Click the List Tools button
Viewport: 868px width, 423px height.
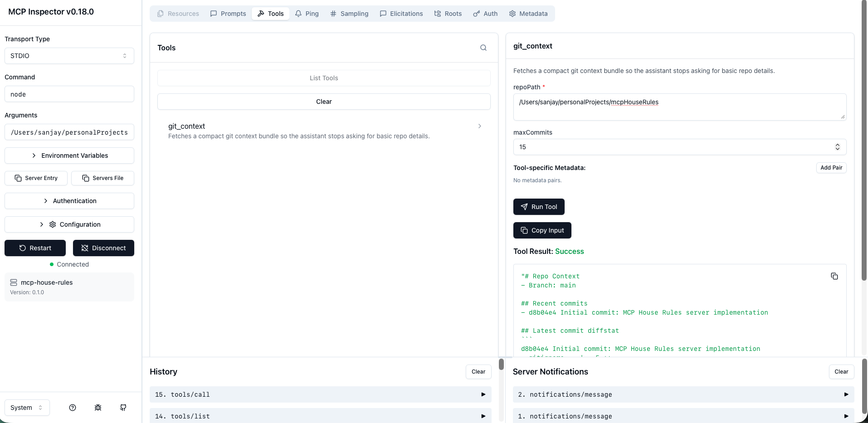(323, 78)
